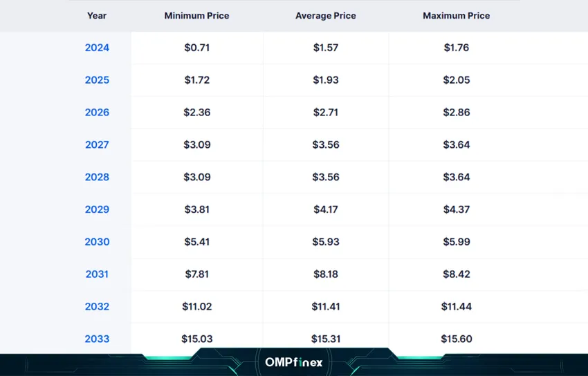Click the Maximum Price column header
This screenshot has height=376, width=588.
tap(456, 15)
